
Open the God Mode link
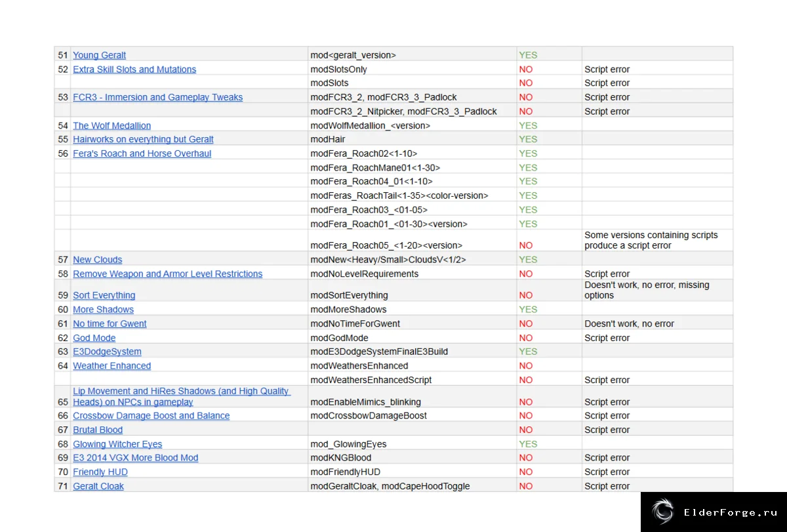pos(94,338)
